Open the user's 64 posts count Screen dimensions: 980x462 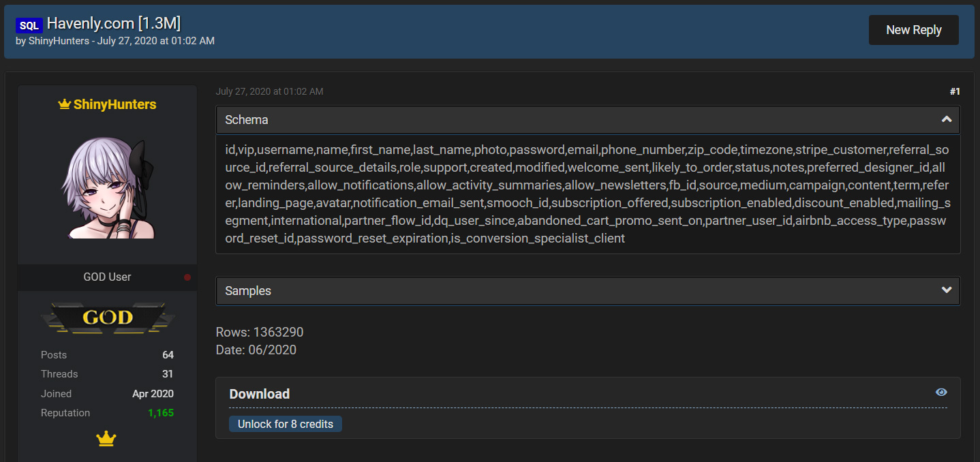[168, 355]
